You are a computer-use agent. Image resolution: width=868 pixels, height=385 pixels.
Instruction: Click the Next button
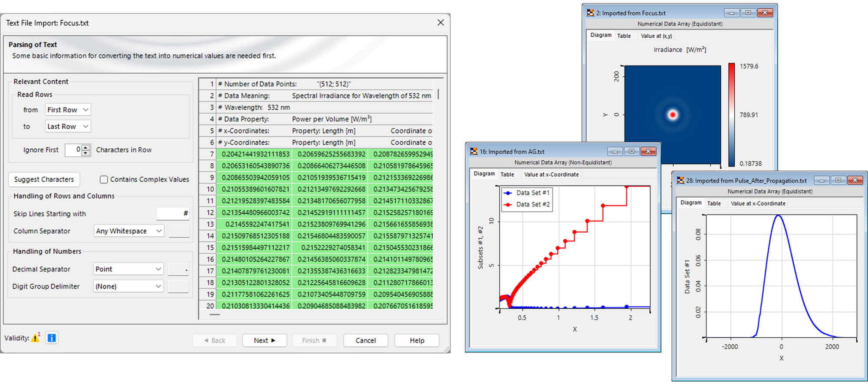(x=265, y=340)
